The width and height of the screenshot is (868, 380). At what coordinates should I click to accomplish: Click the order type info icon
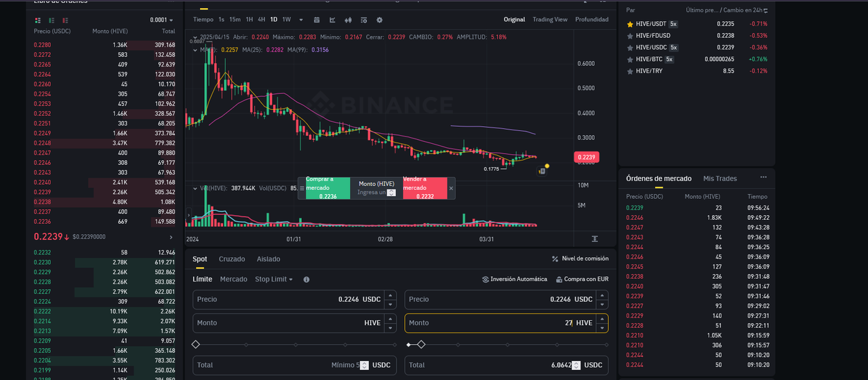(x=307, y=280)
